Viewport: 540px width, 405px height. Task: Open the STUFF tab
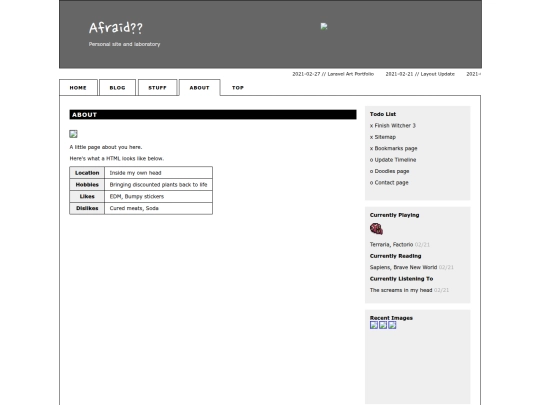pyautogui.click(x=157, y=88)
